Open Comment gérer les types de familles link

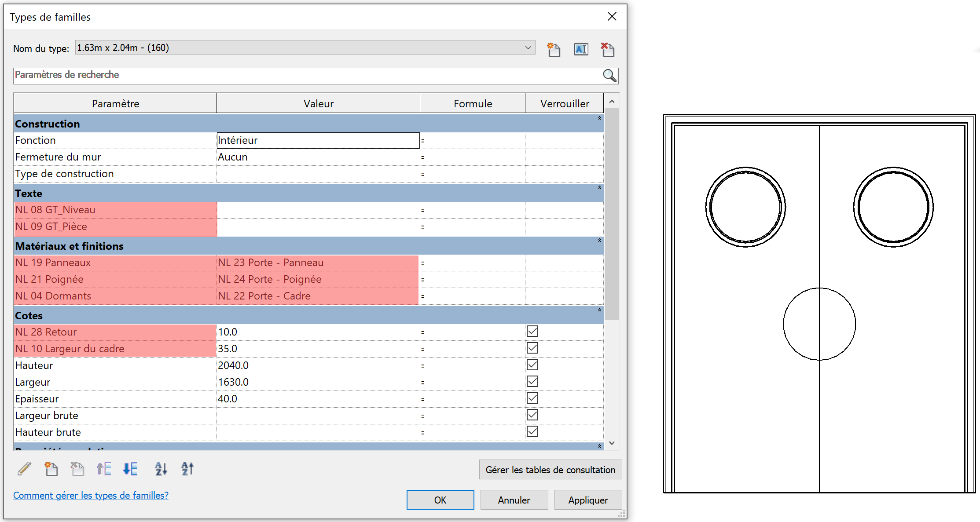(x=91, y=495)
